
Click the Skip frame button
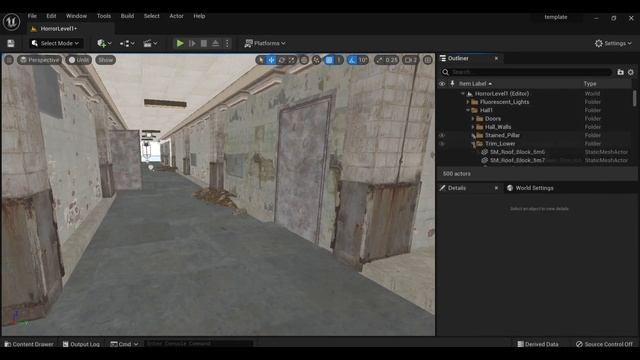tap(192, 43)
